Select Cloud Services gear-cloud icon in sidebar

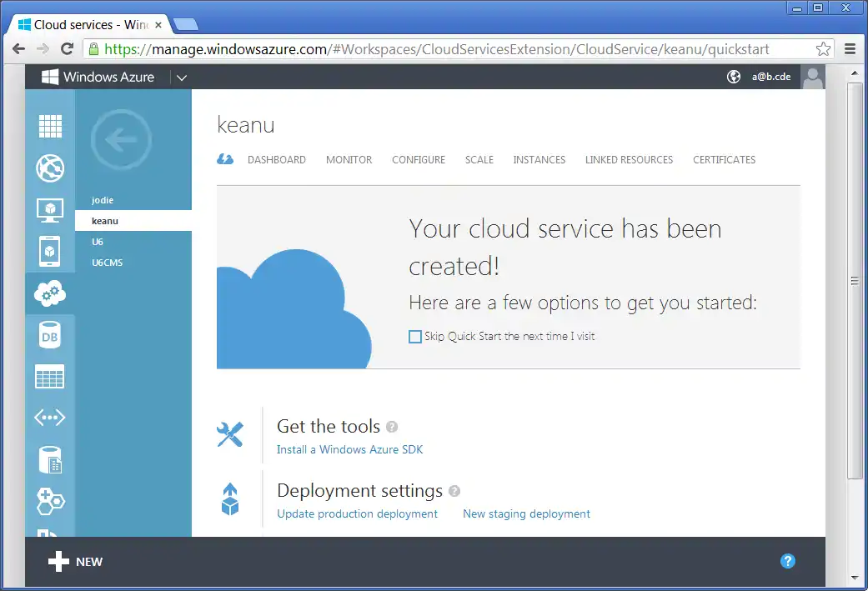pyautogui.click(x=50, y=293)
